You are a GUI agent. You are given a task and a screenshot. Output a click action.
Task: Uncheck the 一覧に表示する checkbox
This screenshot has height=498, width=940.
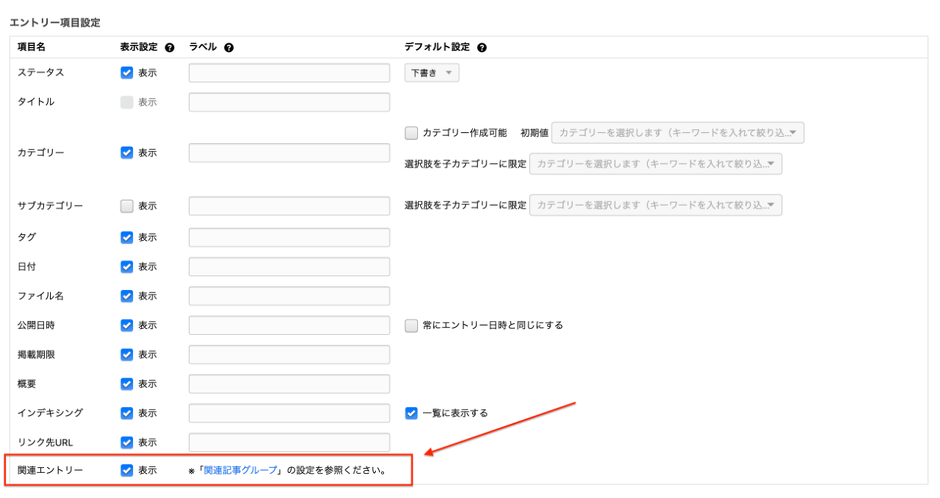pos(411,413)
